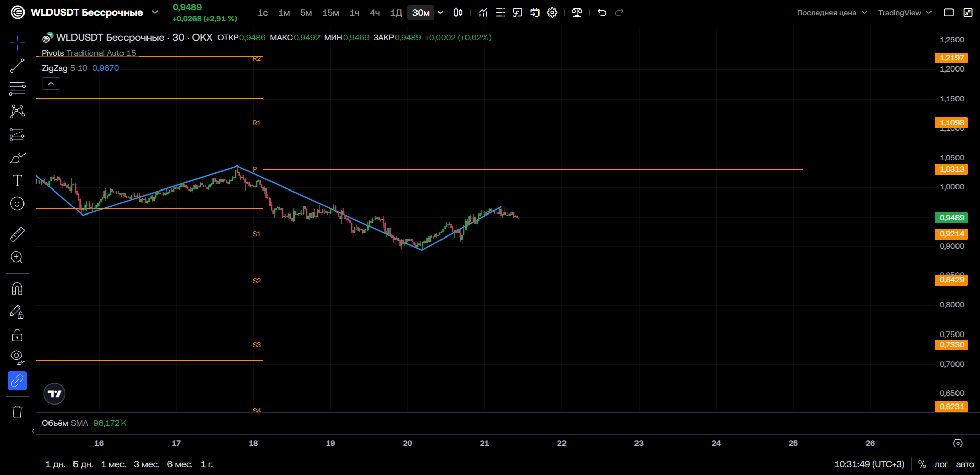The width and height of the screenshot is (980, 475).
Task: Click the current price label 0,9489
Action: pyautogui.click(x=951, y=218)
